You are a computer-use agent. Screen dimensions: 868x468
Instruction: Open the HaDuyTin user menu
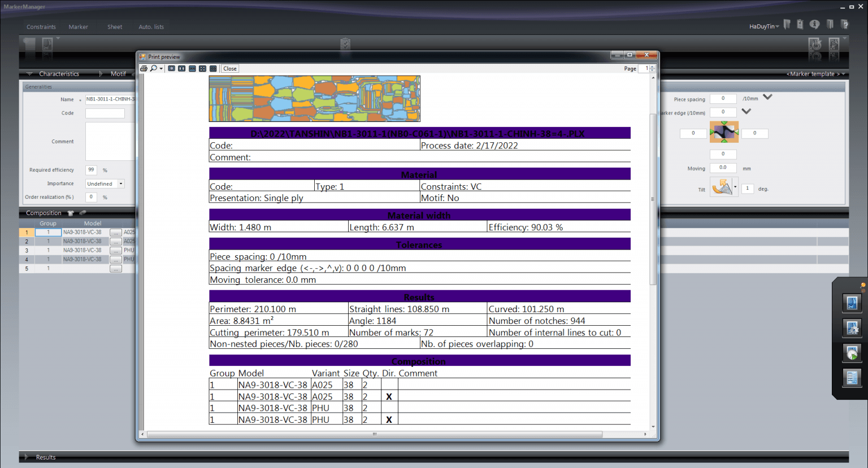tap(762, 26)
